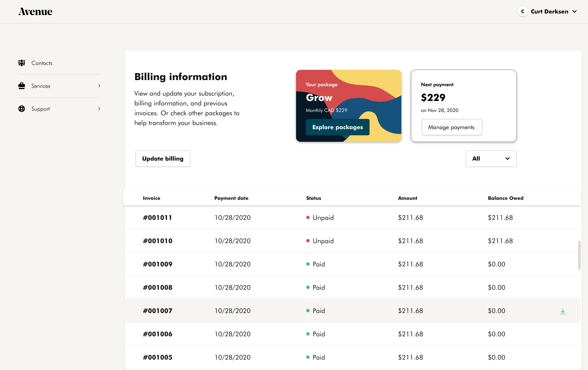
Task: Click the Status column header
Action: point(314,198)
